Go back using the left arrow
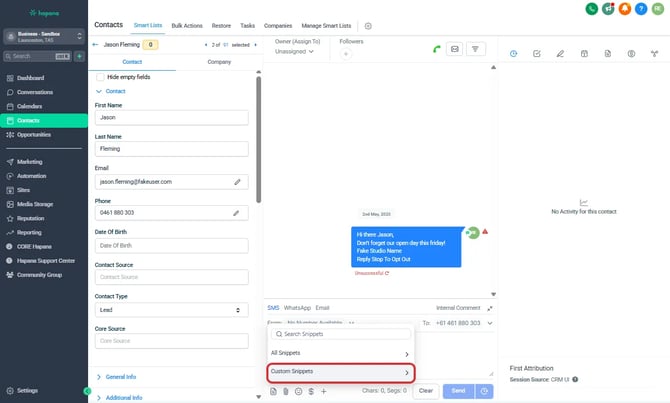 coord(95,45)
